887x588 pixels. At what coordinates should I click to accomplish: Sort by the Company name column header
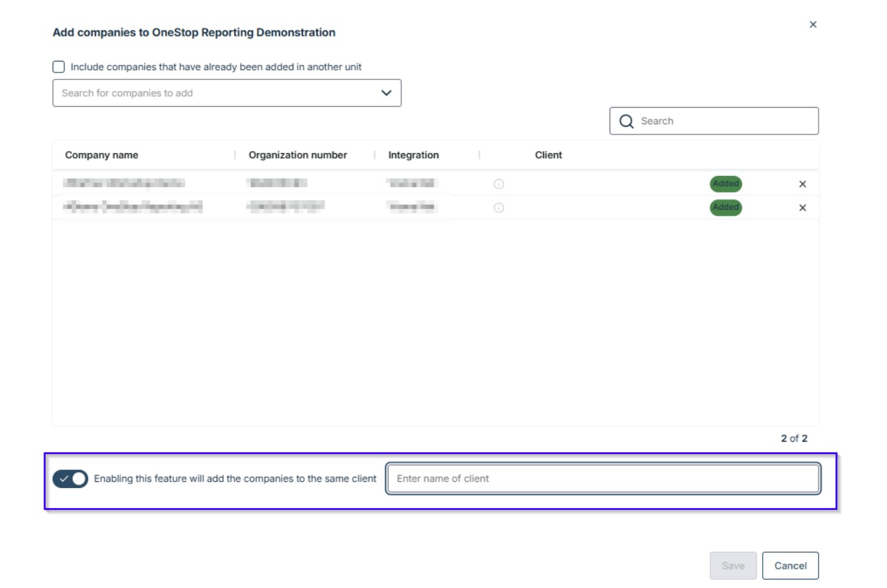click(x=101, y=155)
